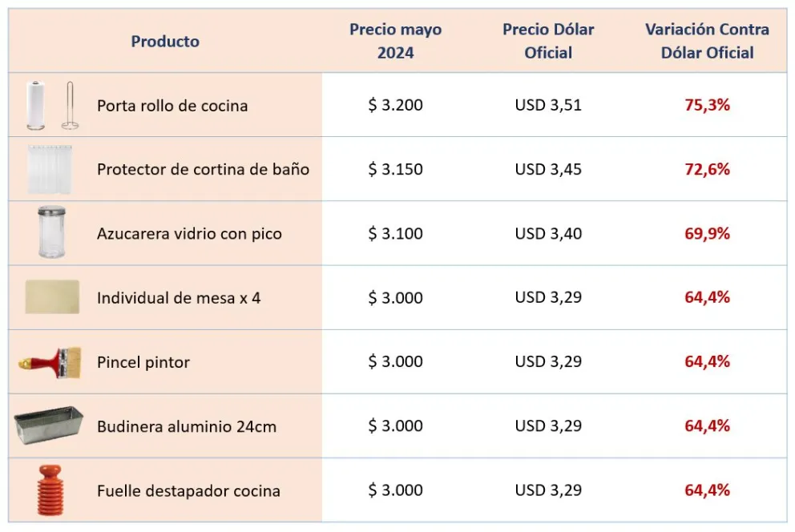Select the 69,9% variation value

(x=707, y=233)
